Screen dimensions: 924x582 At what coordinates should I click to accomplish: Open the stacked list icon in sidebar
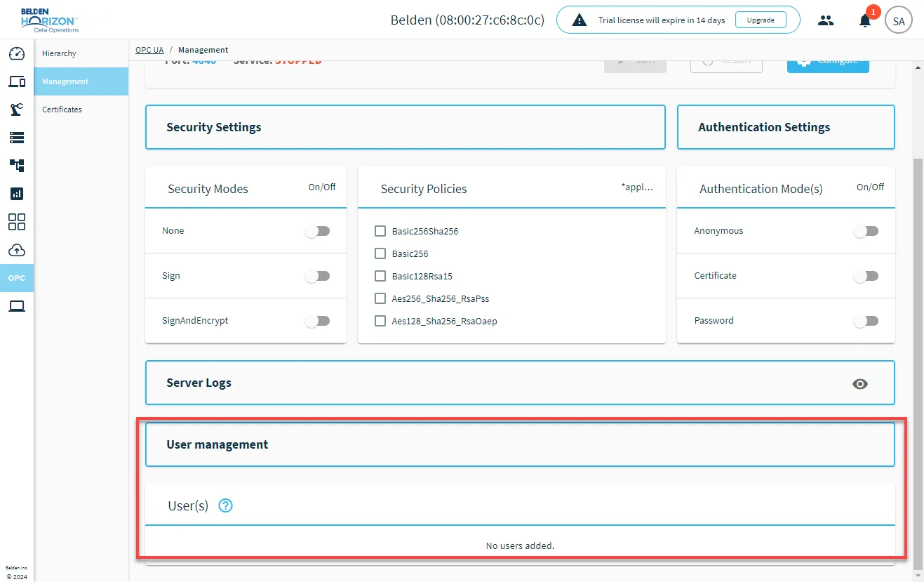pos(17,138)
